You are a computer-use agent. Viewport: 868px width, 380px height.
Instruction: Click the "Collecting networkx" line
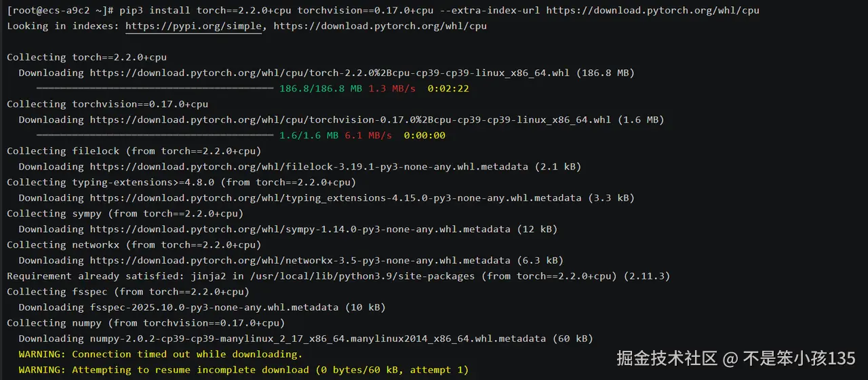pyautogui.click(x=134, y=244)
